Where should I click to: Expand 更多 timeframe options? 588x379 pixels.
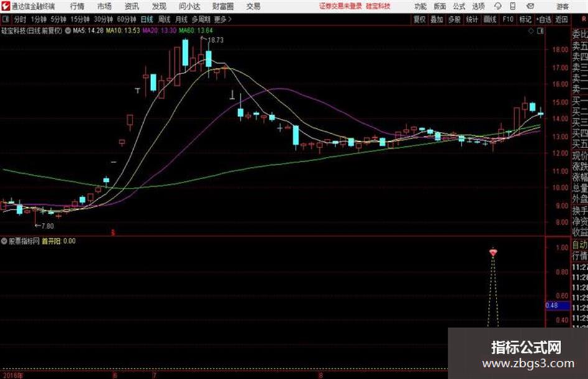pyautogui.click(x=223, y=19)
